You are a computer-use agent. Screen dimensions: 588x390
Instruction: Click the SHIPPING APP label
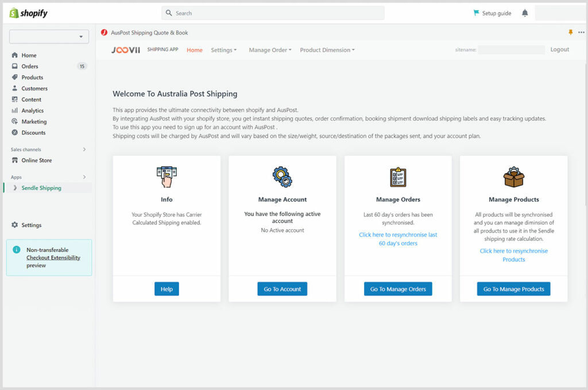point(163,49)
